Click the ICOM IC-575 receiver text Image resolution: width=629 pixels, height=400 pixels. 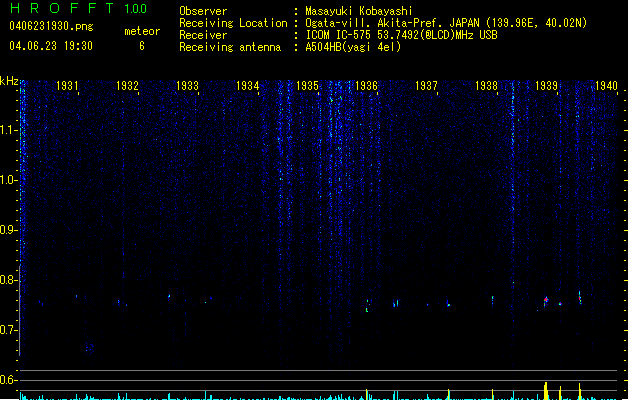click(401, 35)
